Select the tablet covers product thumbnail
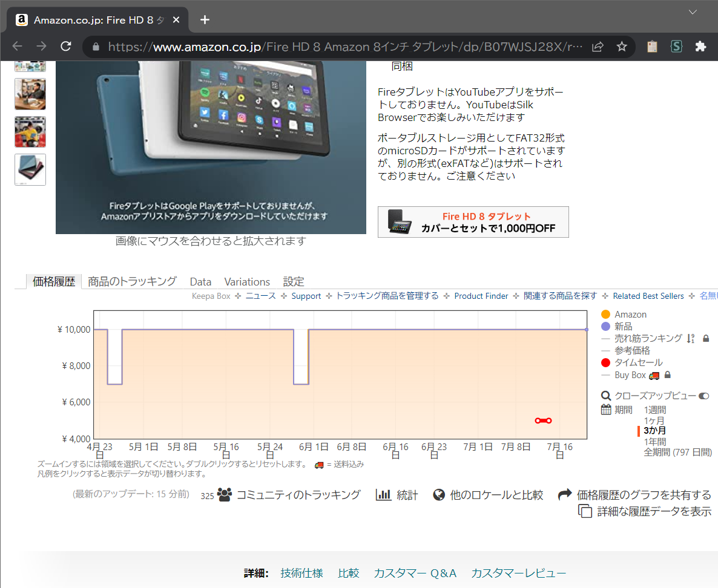Viewport: 718px width, 588px height. click(30, 170)
